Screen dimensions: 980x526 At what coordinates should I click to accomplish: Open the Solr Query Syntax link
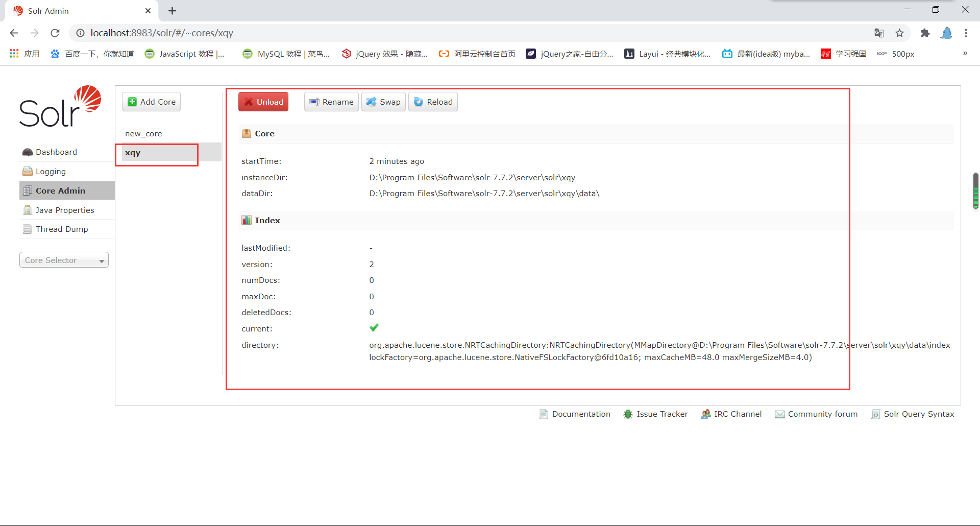[919, 414]
